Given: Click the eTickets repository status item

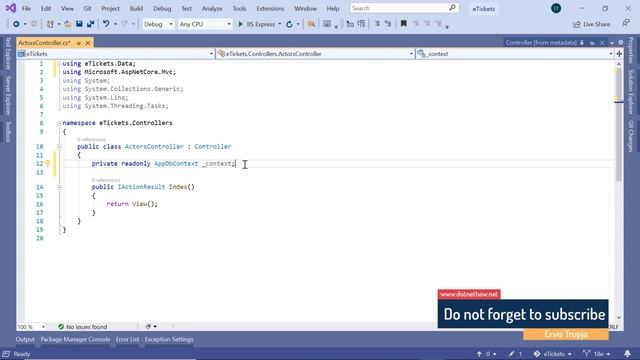Looking at the screenshot, I should click(553, 354).
